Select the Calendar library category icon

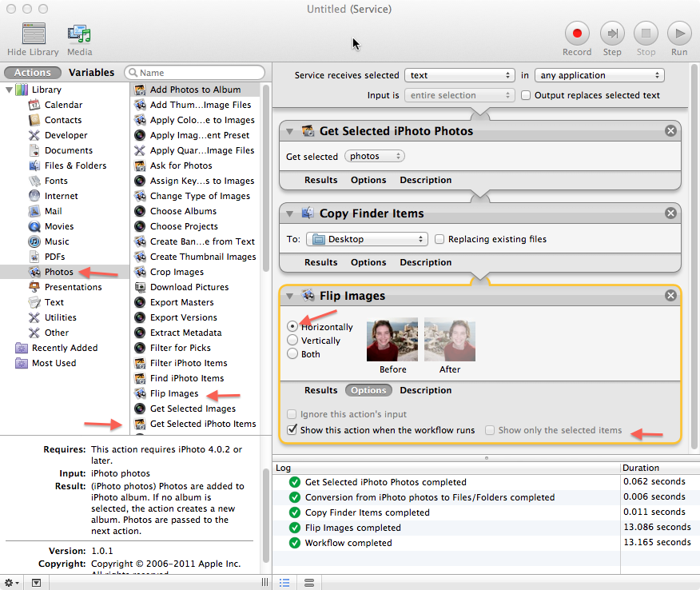coord(34,105)
